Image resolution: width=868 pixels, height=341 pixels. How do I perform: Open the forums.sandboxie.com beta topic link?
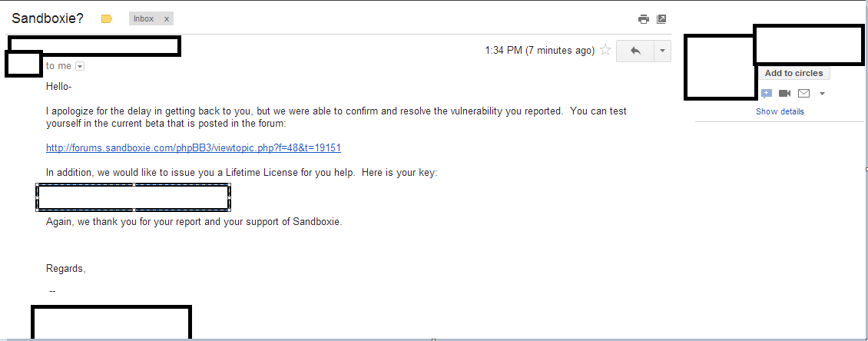click(193, 148)
